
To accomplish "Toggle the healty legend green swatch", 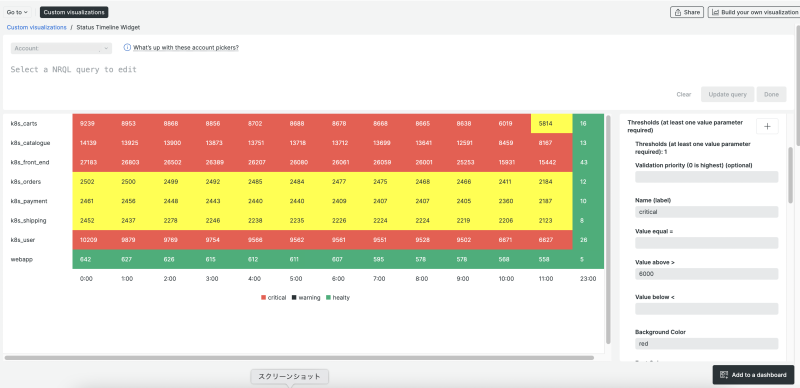I will (328, 298).
